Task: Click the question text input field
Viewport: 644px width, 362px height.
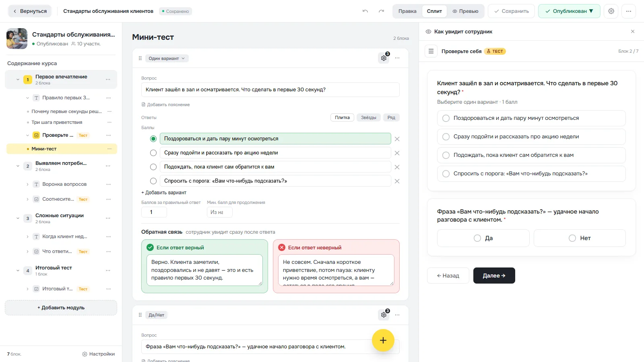Action: tap(270, 90)
